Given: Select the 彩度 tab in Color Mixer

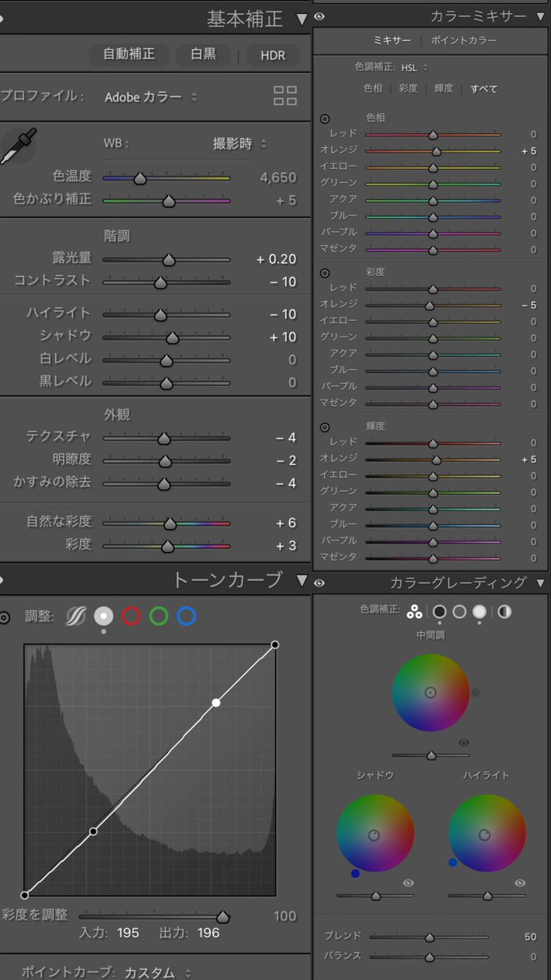Looking at the screenshot, I should [407, 88].
